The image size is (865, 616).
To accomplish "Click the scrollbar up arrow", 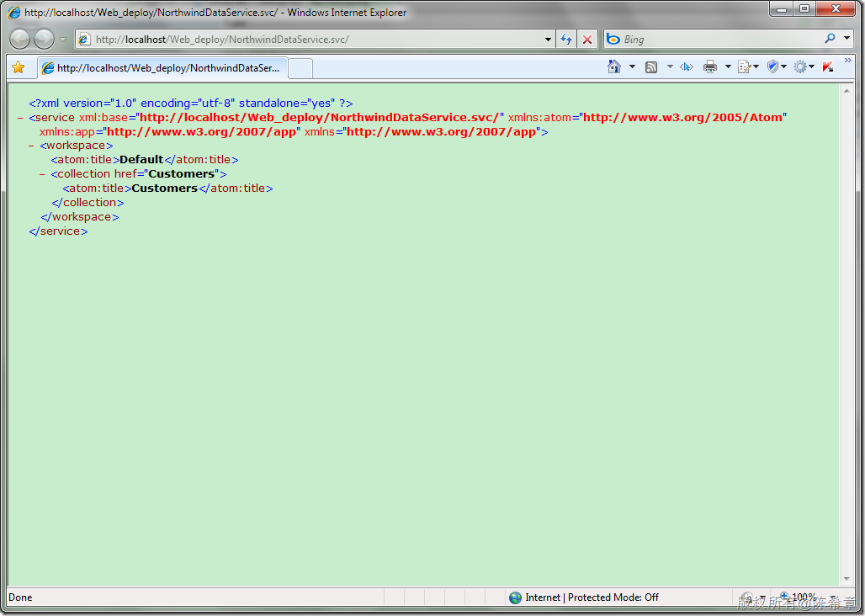I will [x=846, y=91].
